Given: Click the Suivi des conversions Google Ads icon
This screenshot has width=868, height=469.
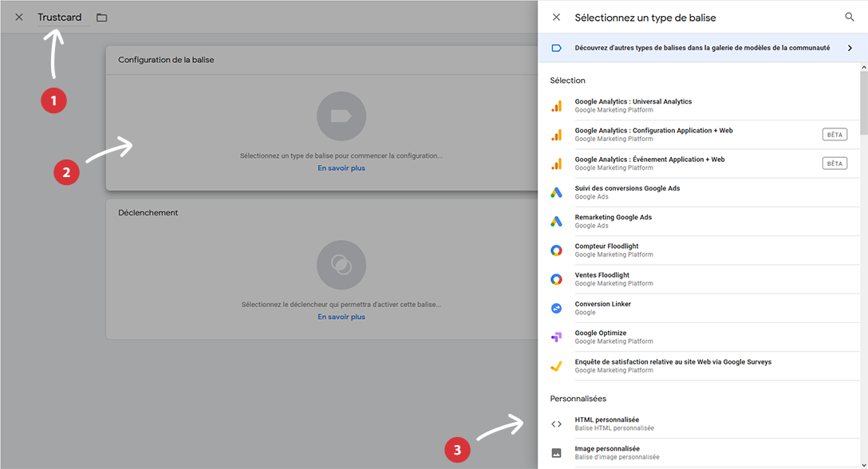Looking at the screenshot, I should coord(556,192).
